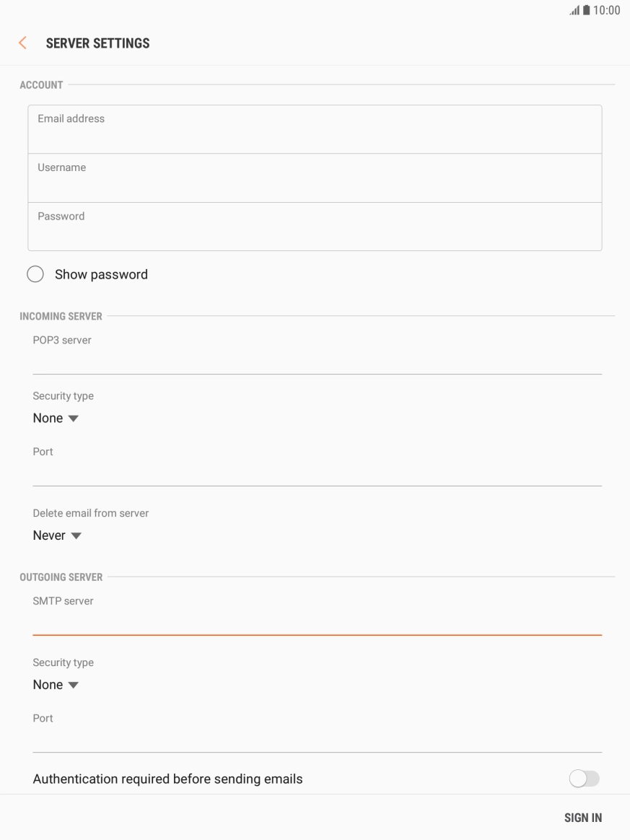Open the outgoing server Security type dropdown
The image size is (630, 840).
point(56,685)
